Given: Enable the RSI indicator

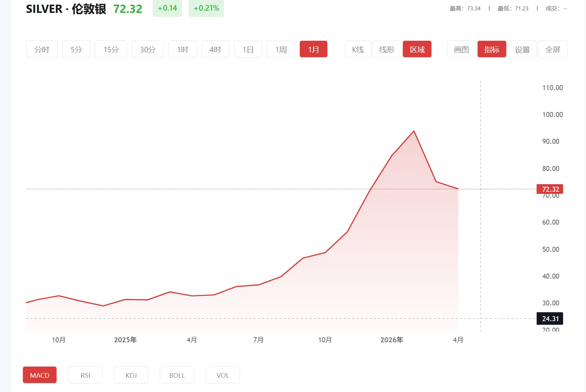Looking at the screenshot, I should [x=85, y=375].
